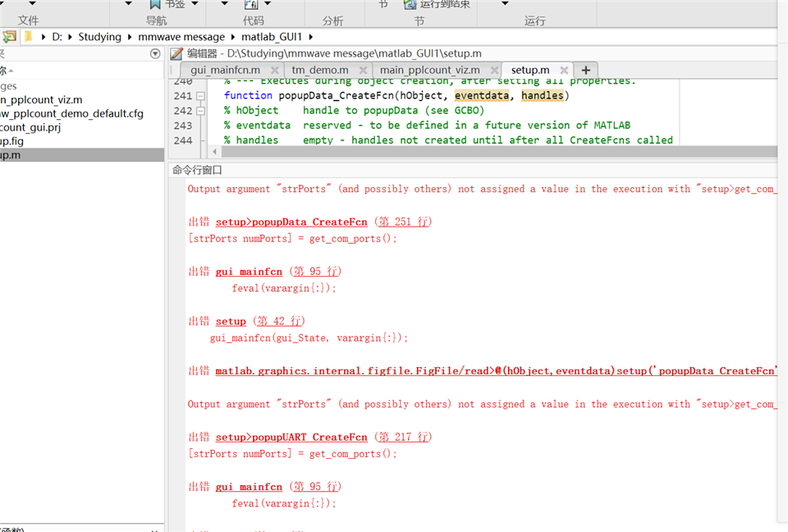Open the (第 217 行) line link

pos(403,437)
